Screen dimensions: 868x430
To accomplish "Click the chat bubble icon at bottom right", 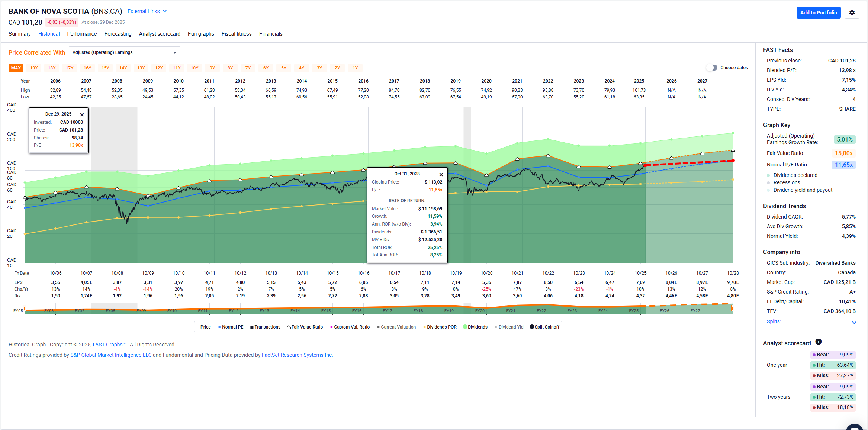I will pos(855,427).
